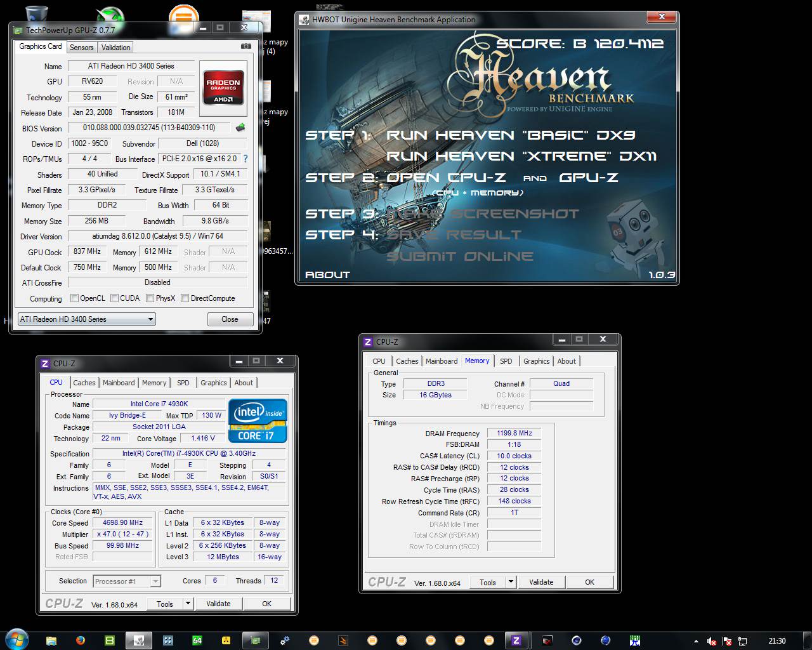
Task: Open the blue grid taskbar icon
Action: pyautogui.click(x=168, y=640)
